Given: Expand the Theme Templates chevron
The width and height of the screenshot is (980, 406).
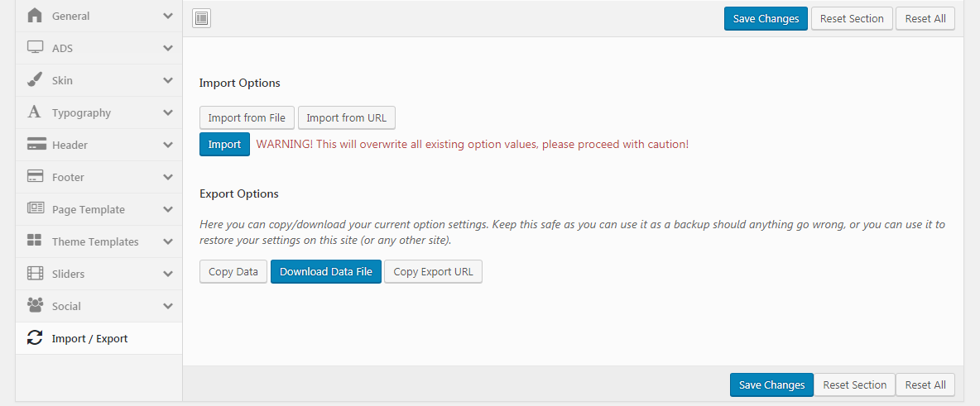Looking at the screenshot, I should tap(168, 241).
